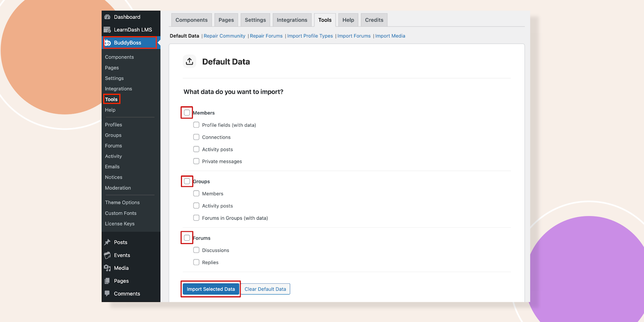This screenshot has width=644, height=322.
Task: Open Pages under the Media menu item
Action: [131, 281]
